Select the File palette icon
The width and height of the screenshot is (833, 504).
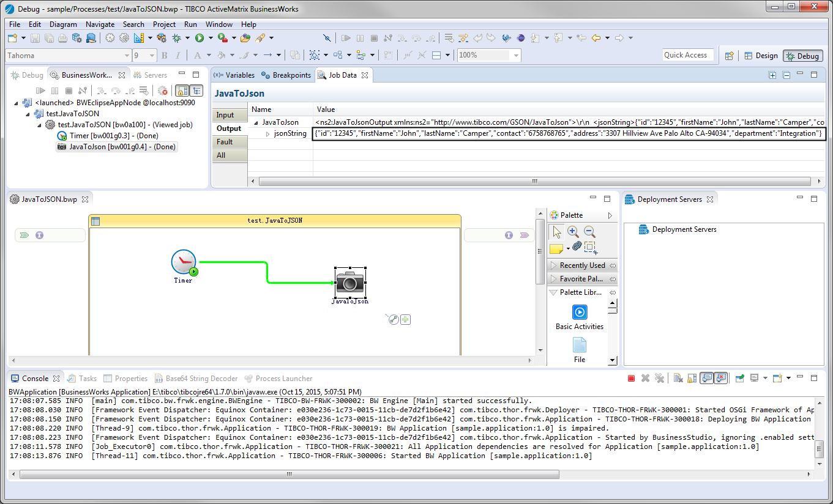click(579, 346)
